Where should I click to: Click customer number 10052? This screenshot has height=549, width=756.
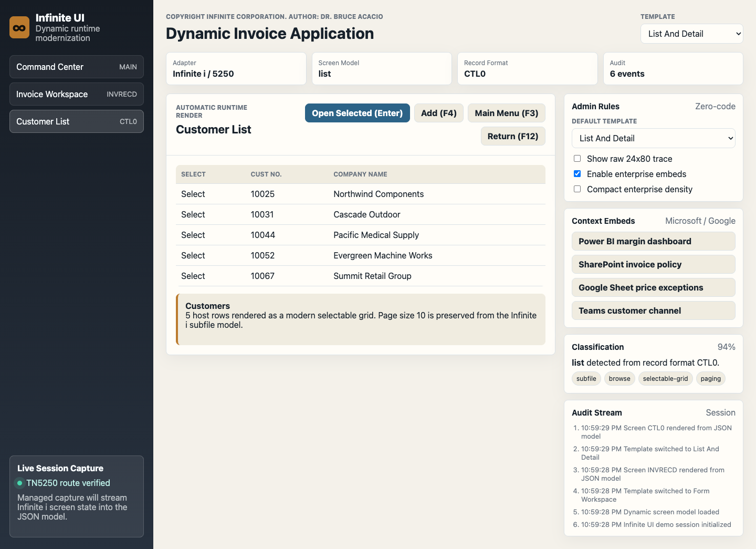(x=262, y=255)
